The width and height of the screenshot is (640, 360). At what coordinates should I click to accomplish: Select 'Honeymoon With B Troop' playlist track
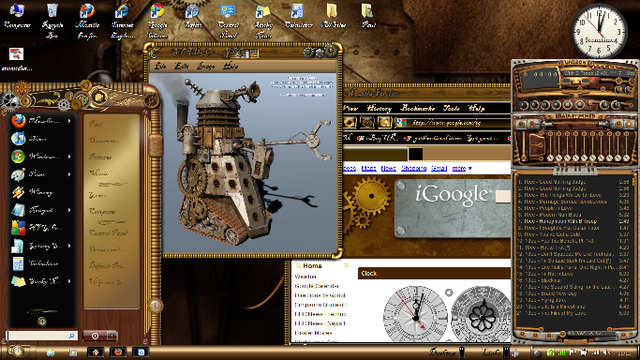coord(573,221)
